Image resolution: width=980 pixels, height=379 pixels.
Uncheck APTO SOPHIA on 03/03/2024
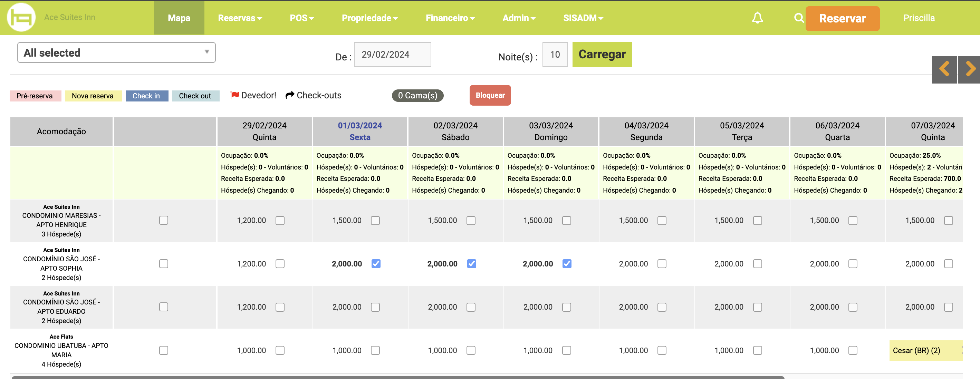coord(567,263)
